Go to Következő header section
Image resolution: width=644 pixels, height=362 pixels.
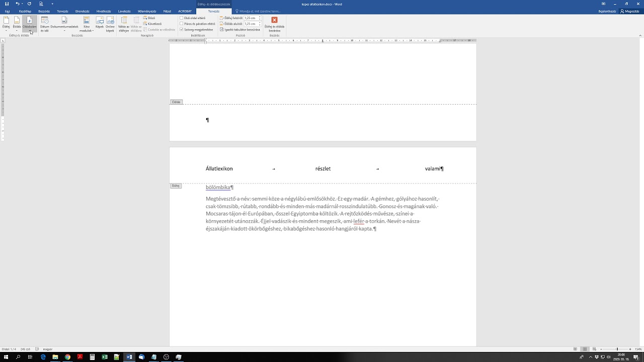coord(152,24)
